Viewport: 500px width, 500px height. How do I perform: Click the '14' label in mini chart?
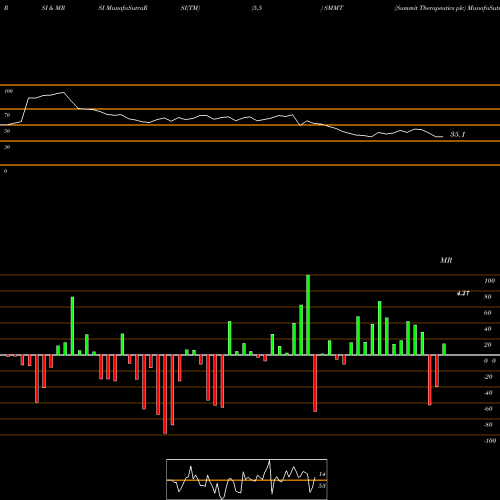click(322, 474)
